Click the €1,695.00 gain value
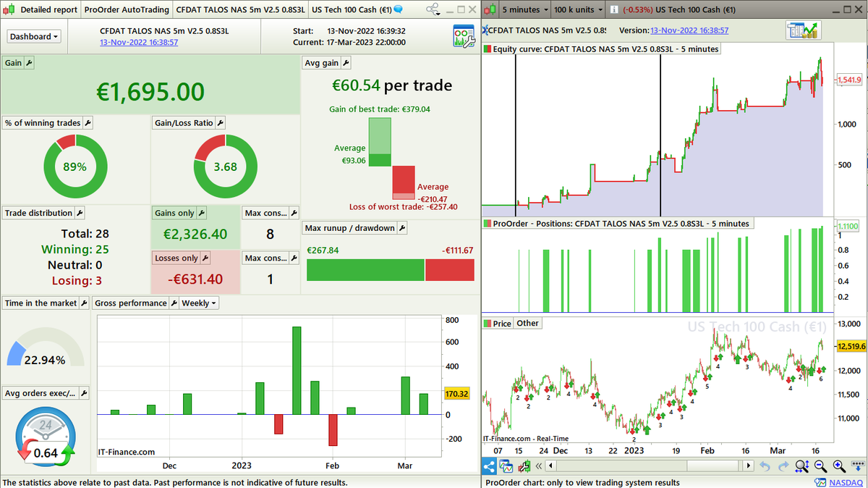868x488 pixels. [150, 91]
